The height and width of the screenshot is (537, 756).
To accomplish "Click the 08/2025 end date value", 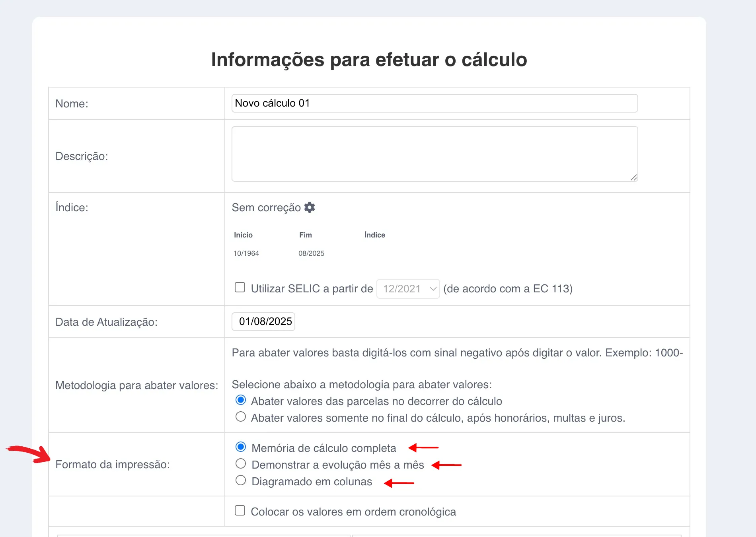I will [311, 253].
